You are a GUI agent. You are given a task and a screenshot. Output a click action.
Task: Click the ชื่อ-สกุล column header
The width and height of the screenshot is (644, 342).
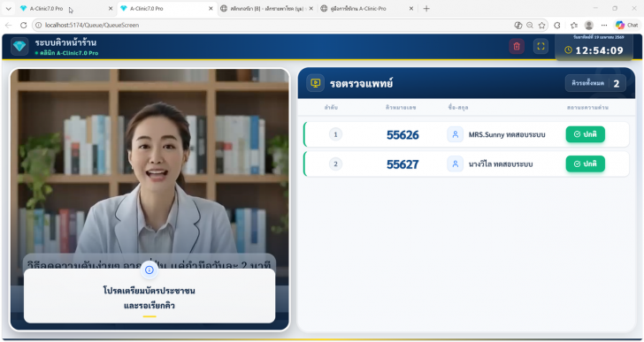click(x=458, y=108)
